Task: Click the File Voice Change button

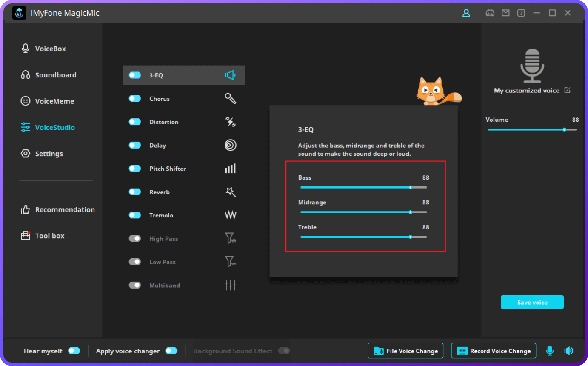Action: (405, 351)
